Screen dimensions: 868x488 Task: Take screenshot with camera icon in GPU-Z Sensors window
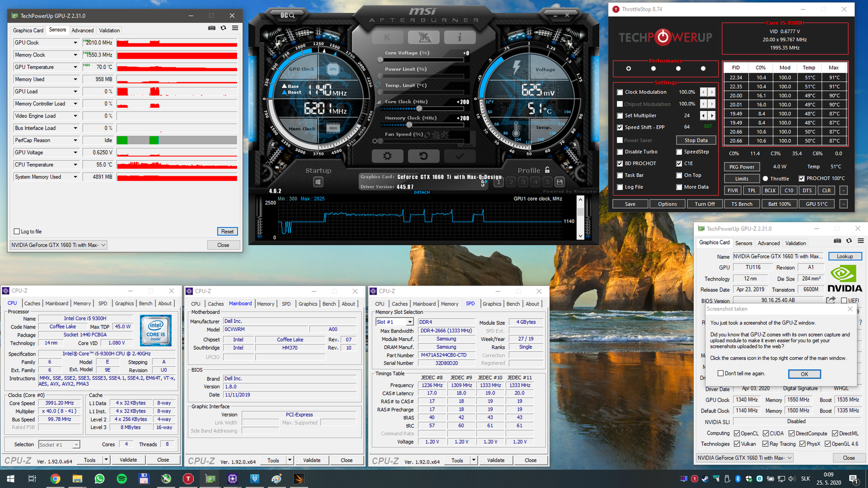212,28
